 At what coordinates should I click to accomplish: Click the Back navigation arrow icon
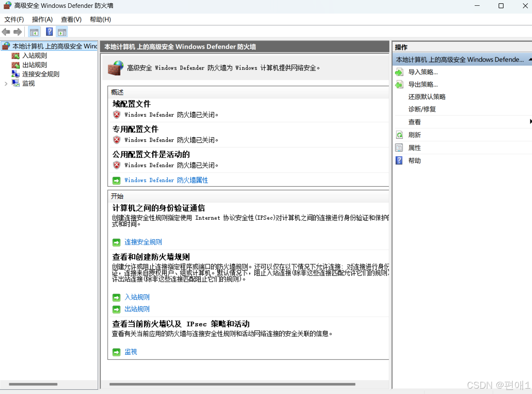coord(6,32)
